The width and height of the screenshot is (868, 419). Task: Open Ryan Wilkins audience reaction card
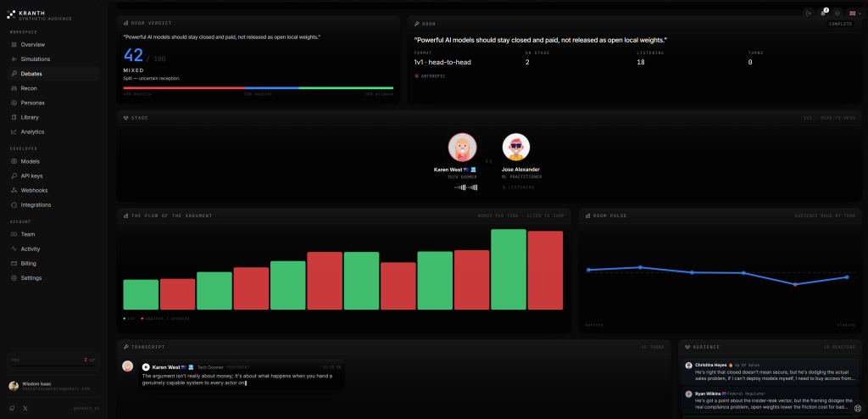771,400
